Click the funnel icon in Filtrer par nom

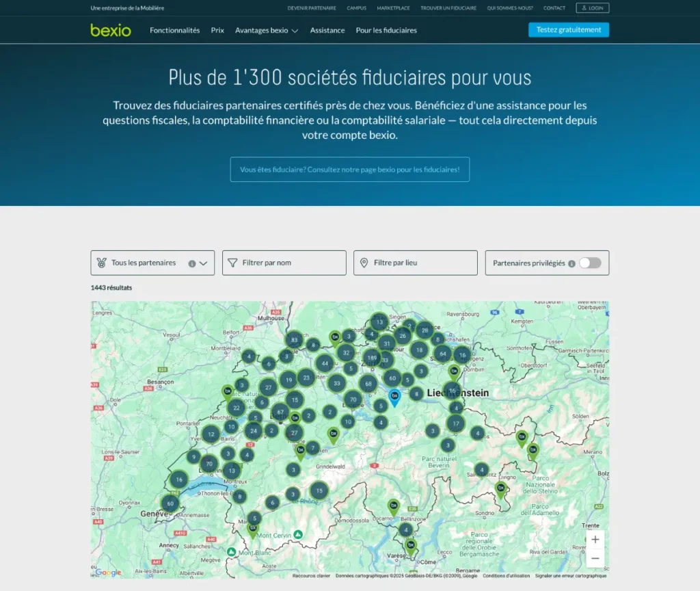pyautogui.click(x=233, y=263)
